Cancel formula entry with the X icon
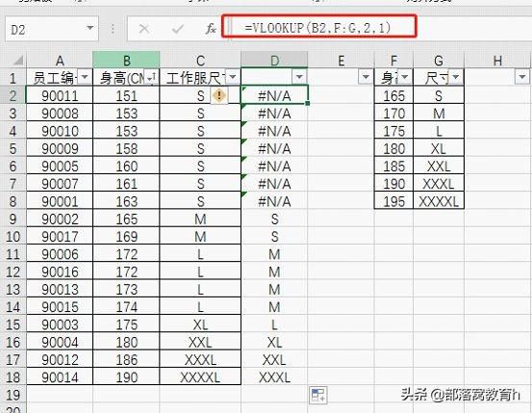Screen dimensions: 532x413 click(x=144, y=29)
